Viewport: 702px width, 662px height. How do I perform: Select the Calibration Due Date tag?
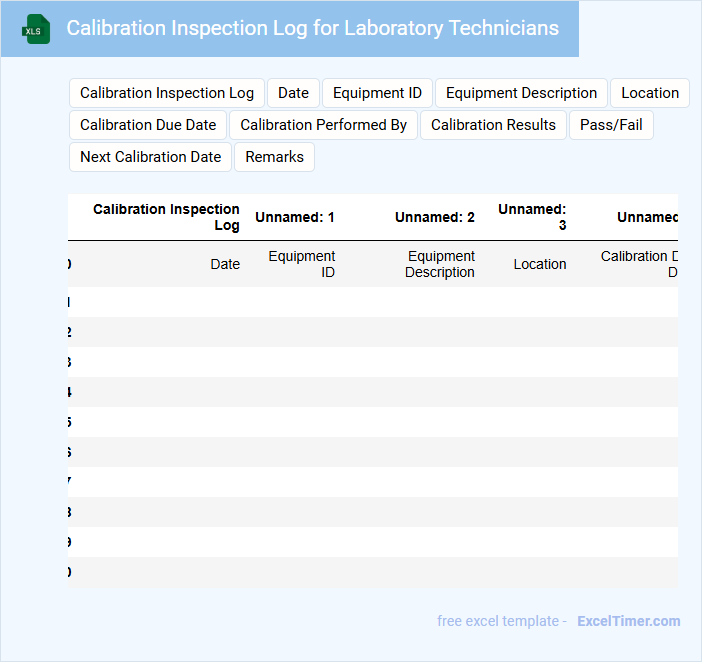(x=148, y=125)
